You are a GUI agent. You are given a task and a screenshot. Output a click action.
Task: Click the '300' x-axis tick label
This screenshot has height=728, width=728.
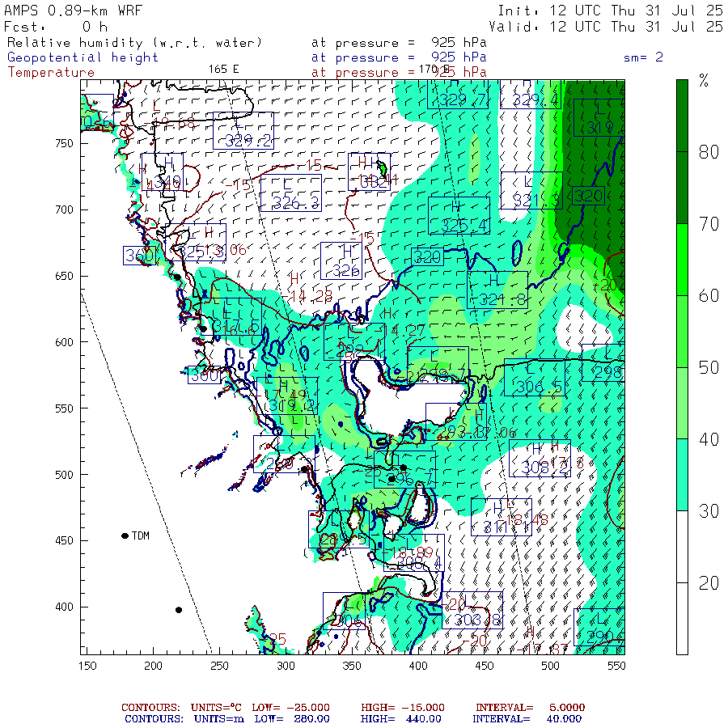(x=286, y=666)
